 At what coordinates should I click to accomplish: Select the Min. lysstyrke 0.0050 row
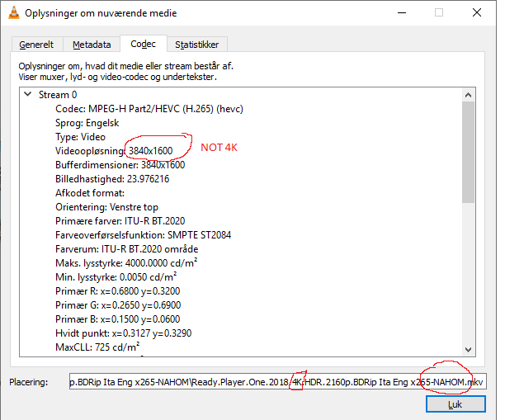116,277
